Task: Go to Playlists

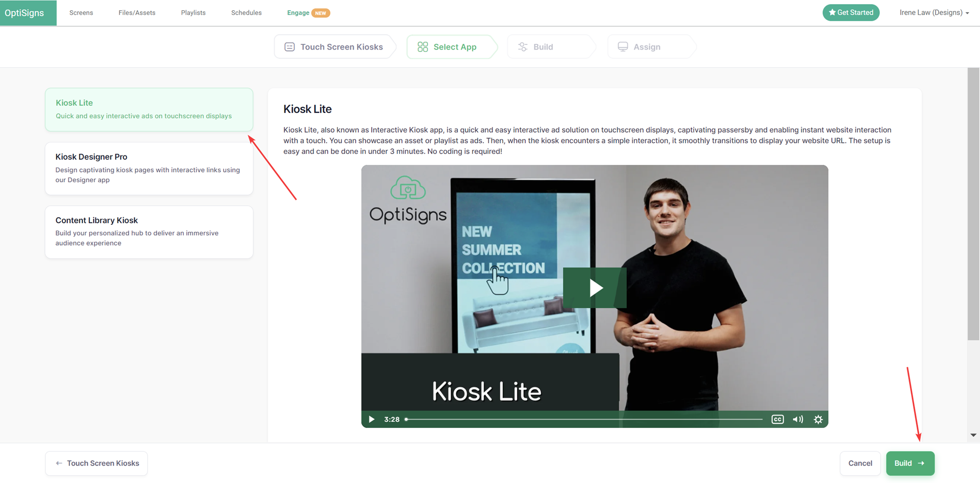Action: (x=193, y=13)
